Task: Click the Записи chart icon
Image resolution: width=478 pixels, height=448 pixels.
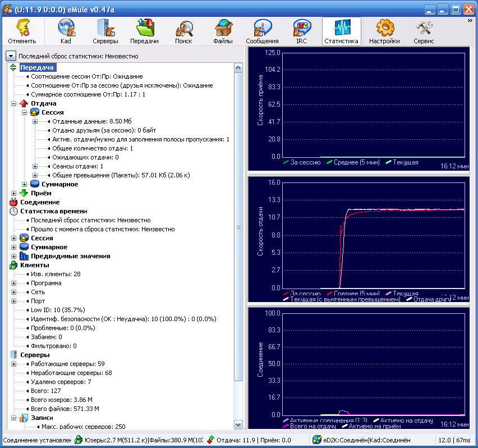Action: (24, 418)
